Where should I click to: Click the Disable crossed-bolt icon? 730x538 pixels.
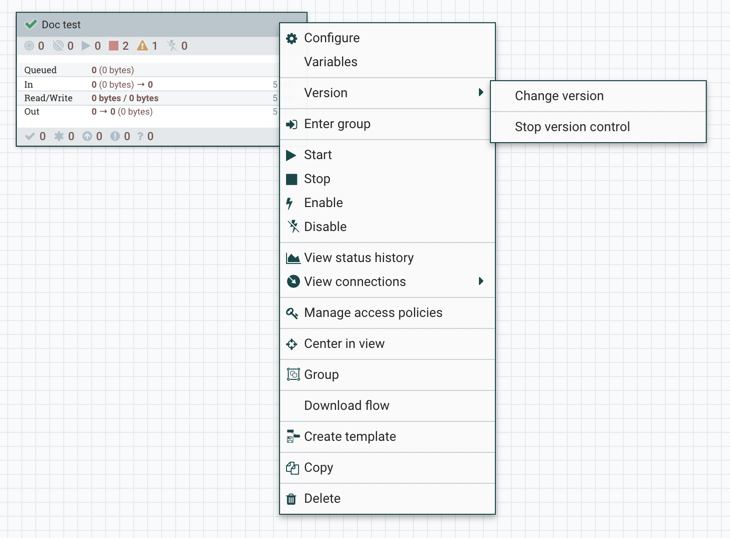(293, 227)
